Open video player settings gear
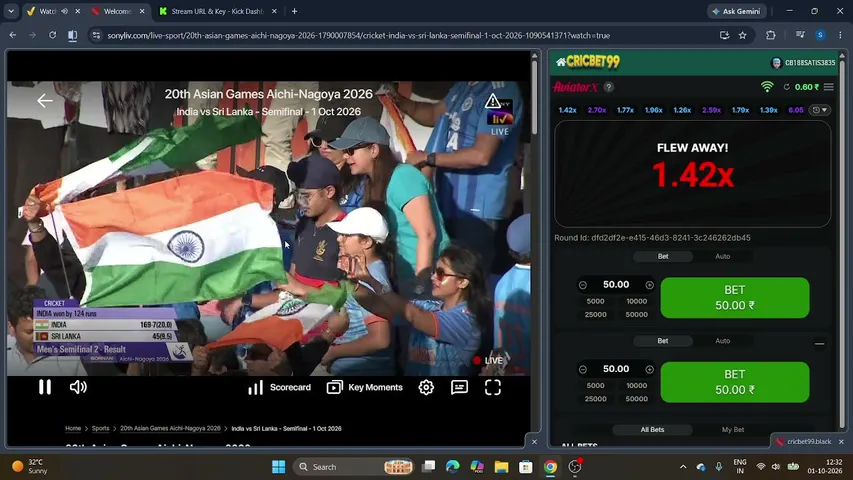 tap(426, 387)
